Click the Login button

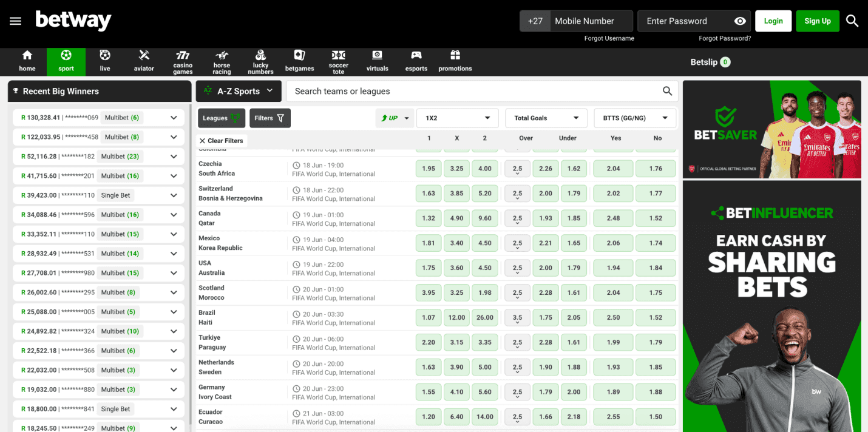coord(773,21)
